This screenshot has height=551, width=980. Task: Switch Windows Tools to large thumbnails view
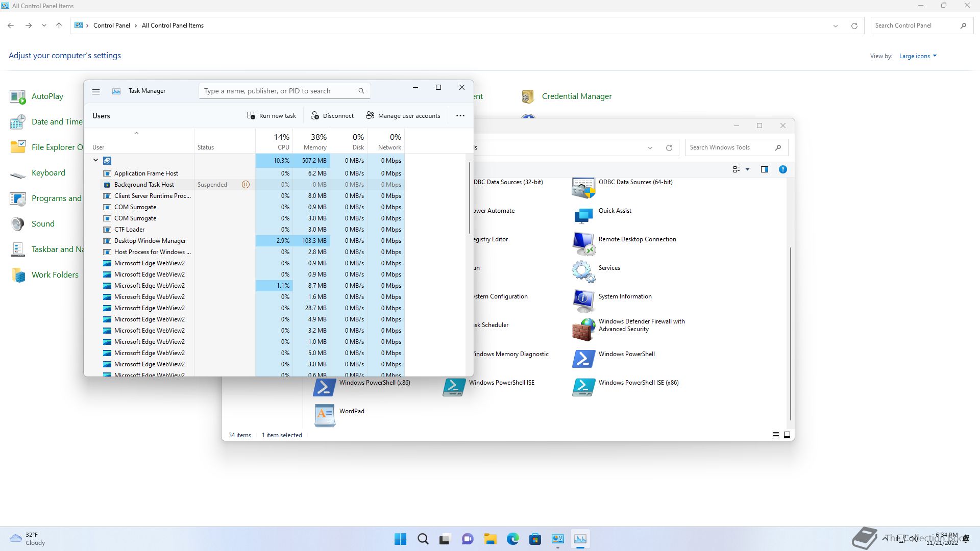click(x=787, y=435)
